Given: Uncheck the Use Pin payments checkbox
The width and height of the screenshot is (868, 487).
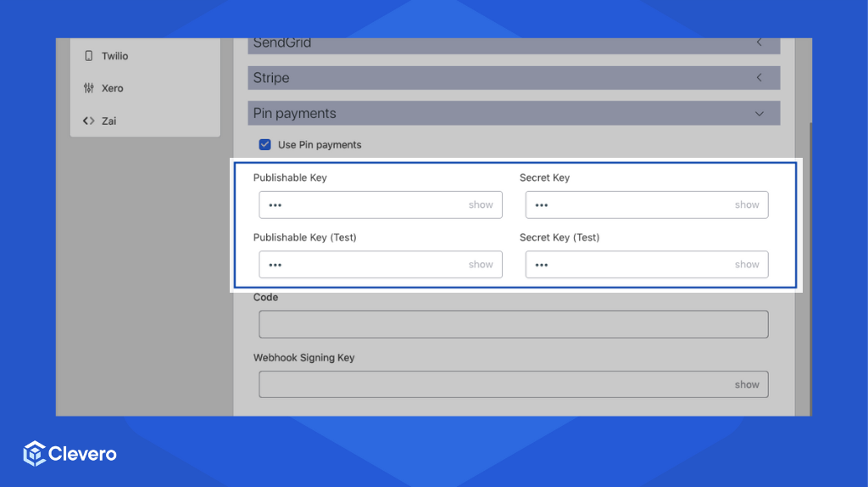Looking at the screenshot, I should tap(265, 144).
